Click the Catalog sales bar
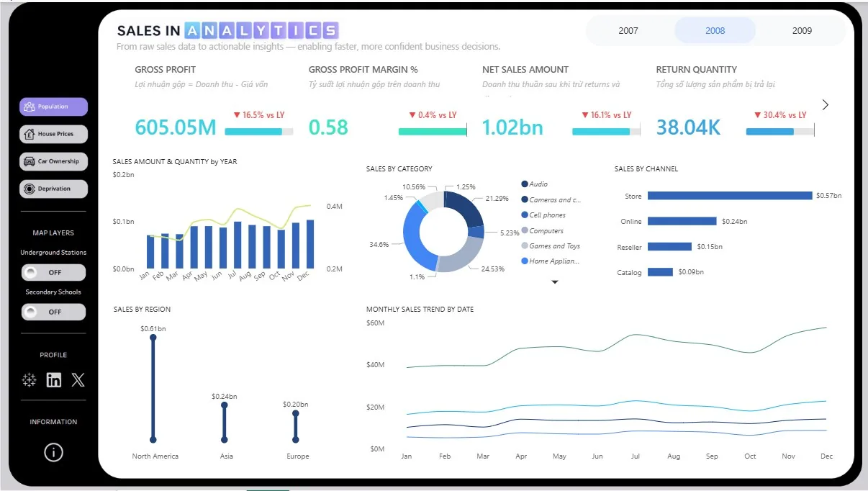 tap(660, 272)
